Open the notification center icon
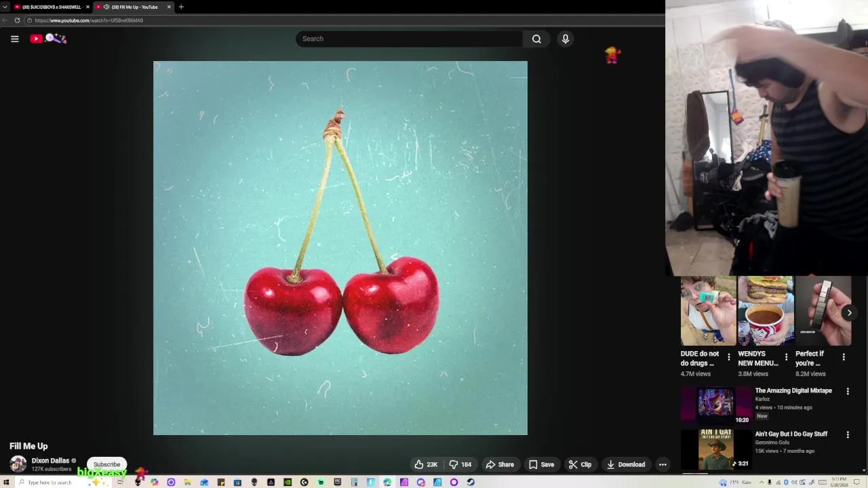Image resolution: width=868 pixels, height=488 pixels. point(856,482)
